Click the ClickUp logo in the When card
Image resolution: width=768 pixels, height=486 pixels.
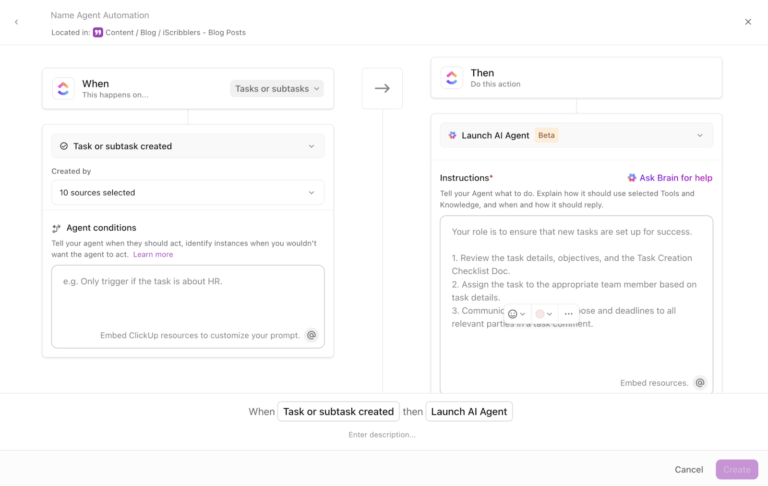click(x=64, y=88)
